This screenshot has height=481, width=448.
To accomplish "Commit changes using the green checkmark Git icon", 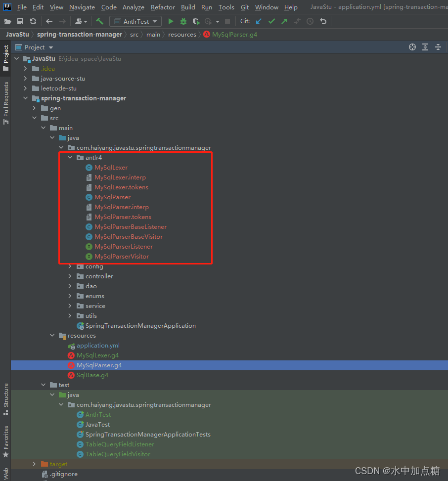I will (271, 21).
